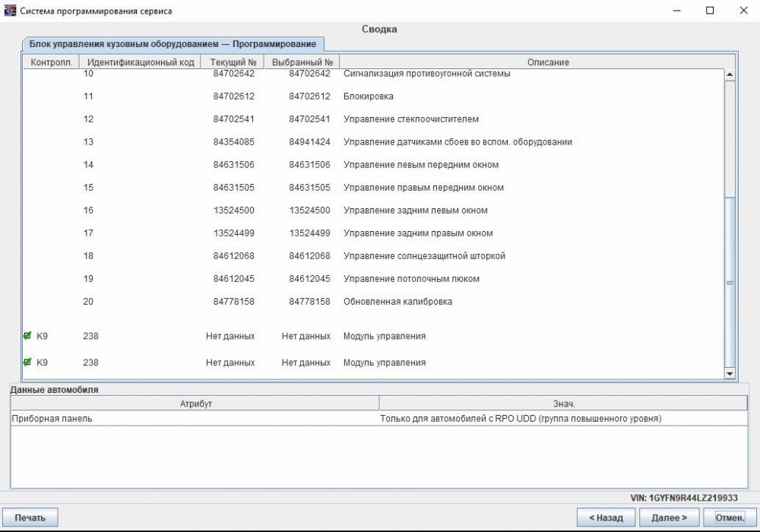
Task: Maximize the service programming system window
Action: click(x=710, y=11)
